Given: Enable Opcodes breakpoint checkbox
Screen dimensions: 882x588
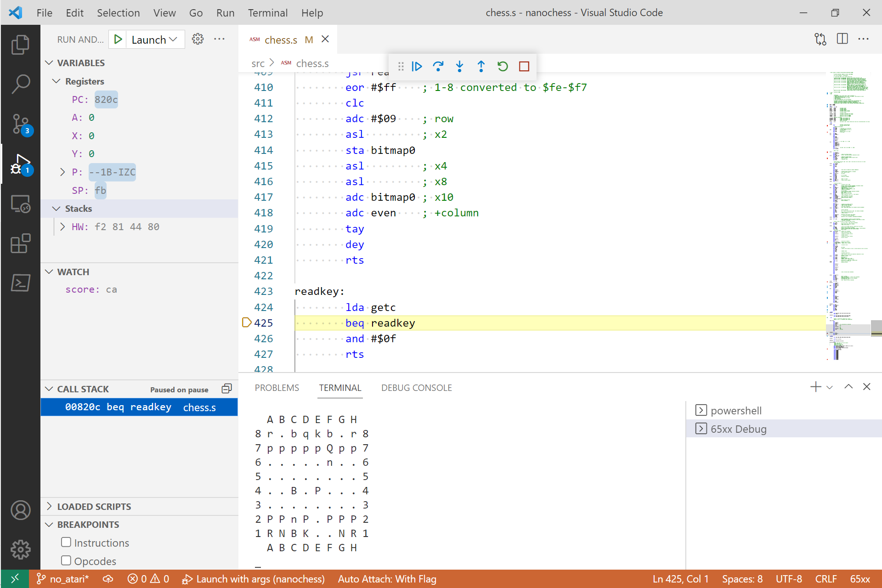Looking at the screenshot, I should 66,561.
